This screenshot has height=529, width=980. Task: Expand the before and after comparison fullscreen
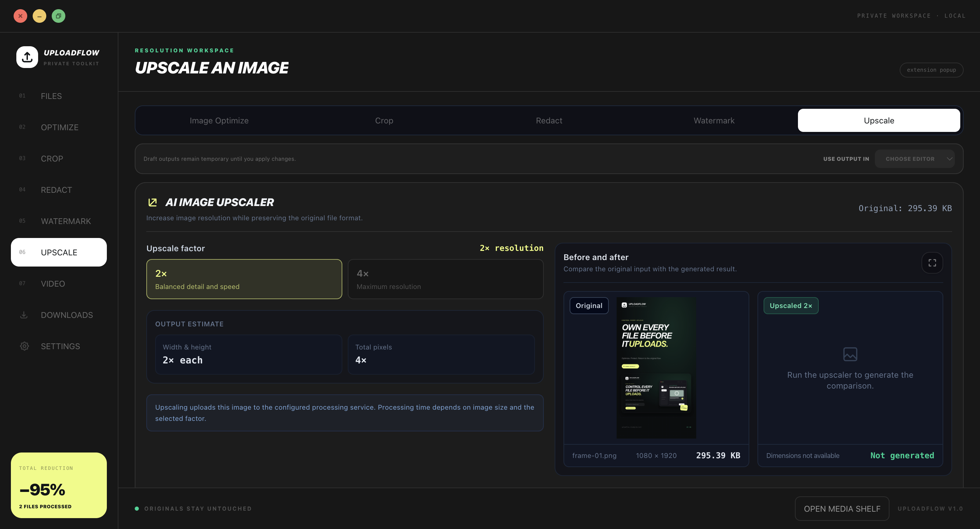[932, 262]
